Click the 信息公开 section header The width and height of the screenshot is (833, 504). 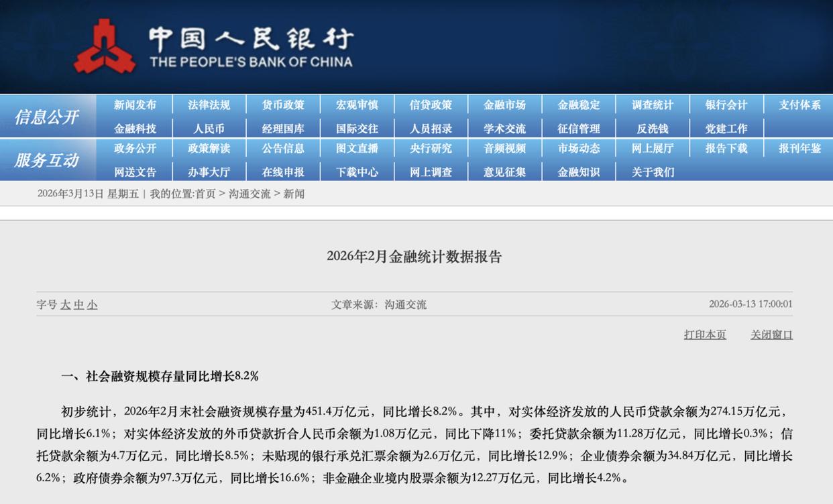point(47,117)
